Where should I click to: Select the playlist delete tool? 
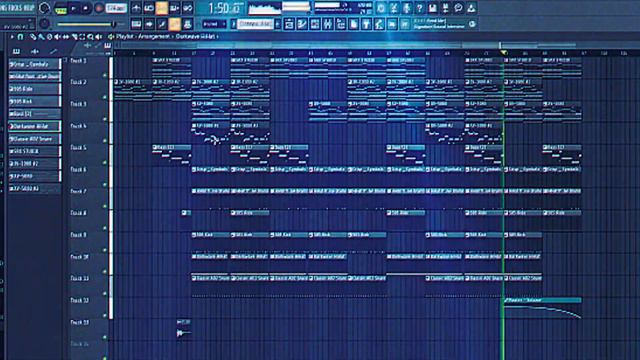click(49, 37)
